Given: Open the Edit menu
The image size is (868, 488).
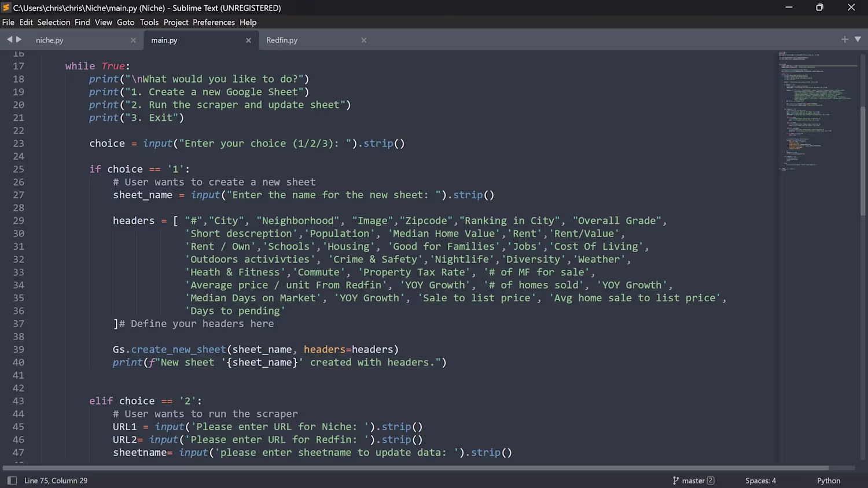Looking at the screenshot, I should (26, 22).
